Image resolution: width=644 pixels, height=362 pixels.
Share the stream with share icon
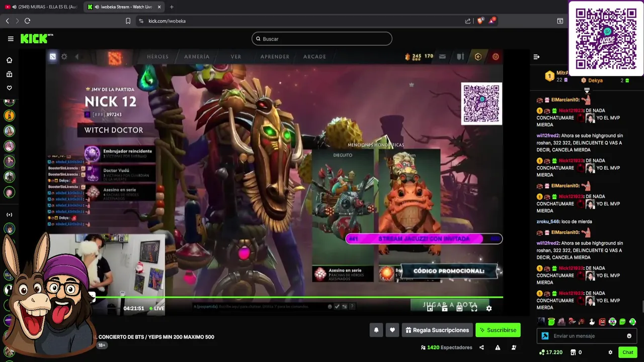[481, 347]
